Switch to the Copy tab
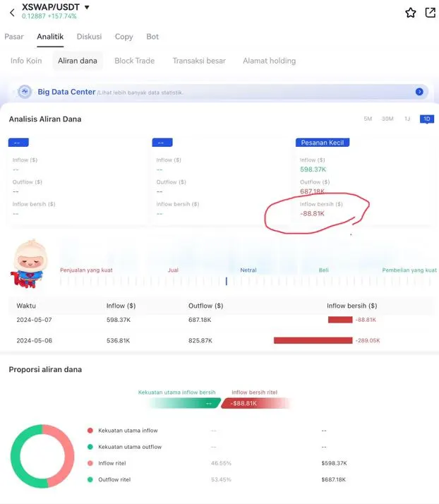Viewport: 439px width, 504px height. click(x=124, y=37)
